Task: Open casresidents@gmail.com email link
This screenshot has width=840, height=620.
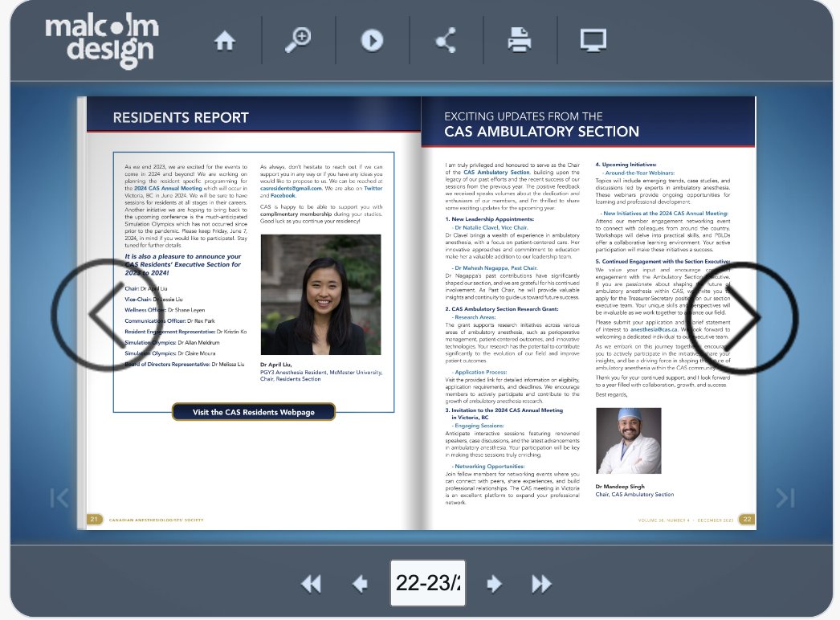Action: tap(291, 188)
